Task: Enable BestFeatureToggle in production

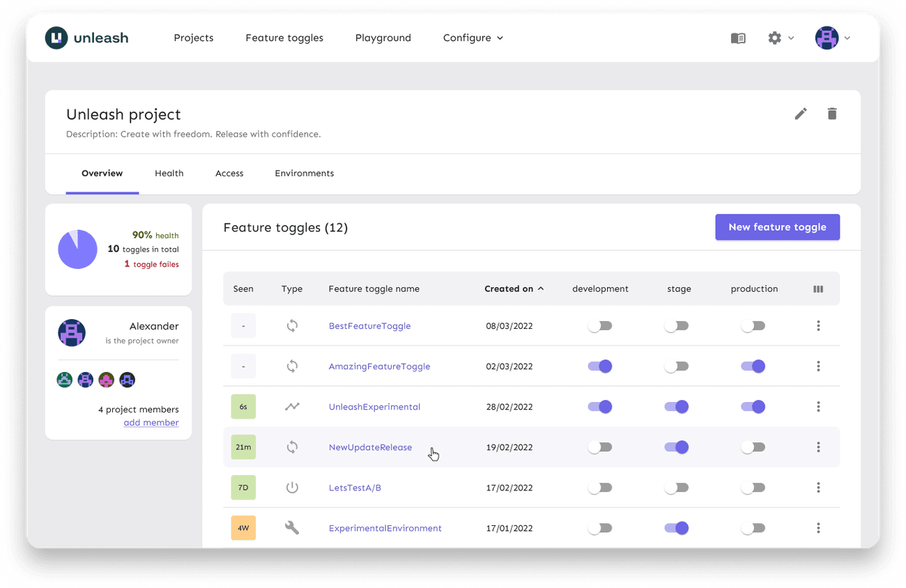Action: click(x=753, y=326)
